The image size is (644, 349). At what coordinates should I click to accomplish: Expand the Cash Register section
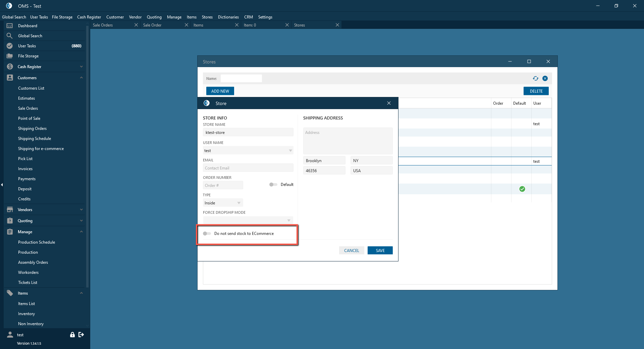click(x=82, y=67)
